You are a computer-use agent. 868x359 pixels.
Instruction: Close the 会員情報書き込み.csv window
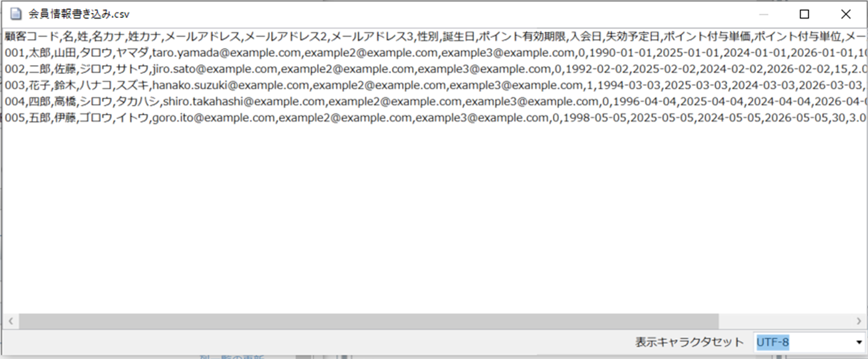pyautogui.click(x=845, y=14)
